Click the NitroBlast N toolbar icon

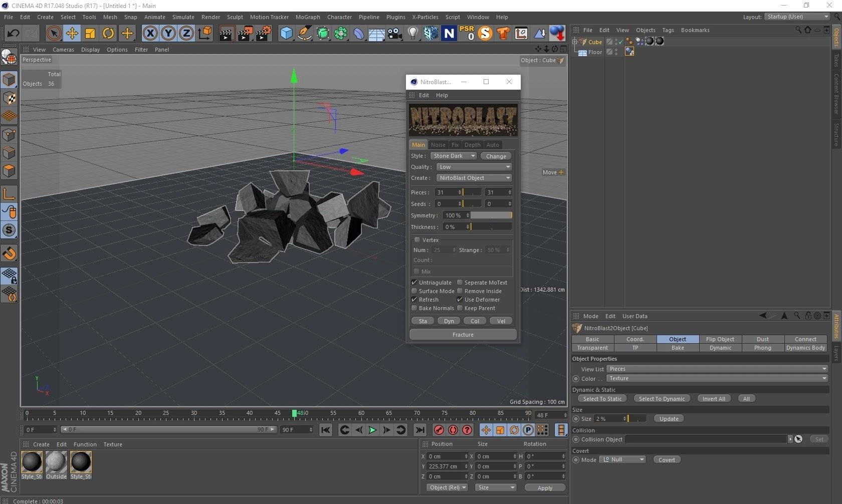coord(449,34)
